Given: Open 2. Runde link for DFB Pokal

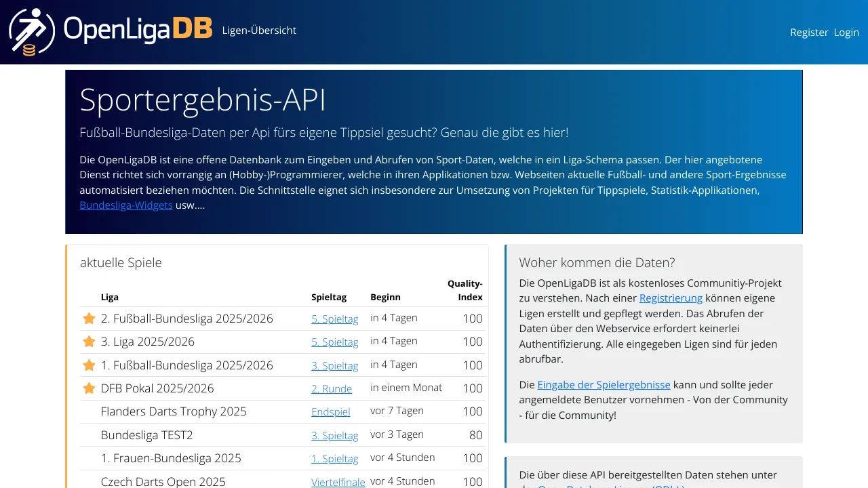Looking at the screenshot, I should tap(332, 389).
